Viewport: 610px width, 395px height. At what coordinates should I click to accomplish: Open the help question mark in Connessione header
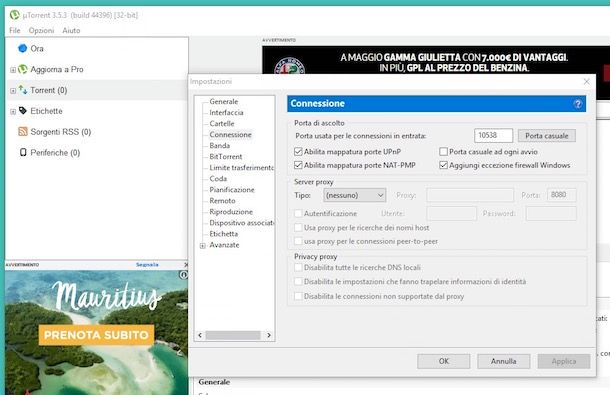578,104
